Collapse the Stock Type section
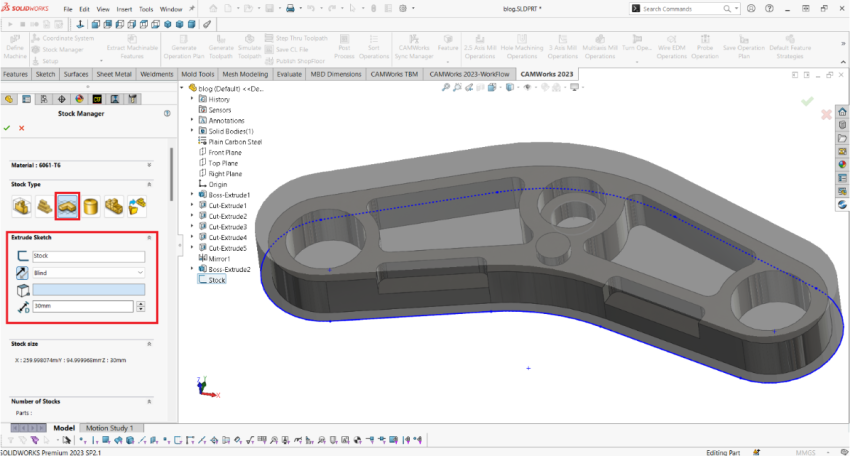 pyautogui.click(x=149, y=184)
